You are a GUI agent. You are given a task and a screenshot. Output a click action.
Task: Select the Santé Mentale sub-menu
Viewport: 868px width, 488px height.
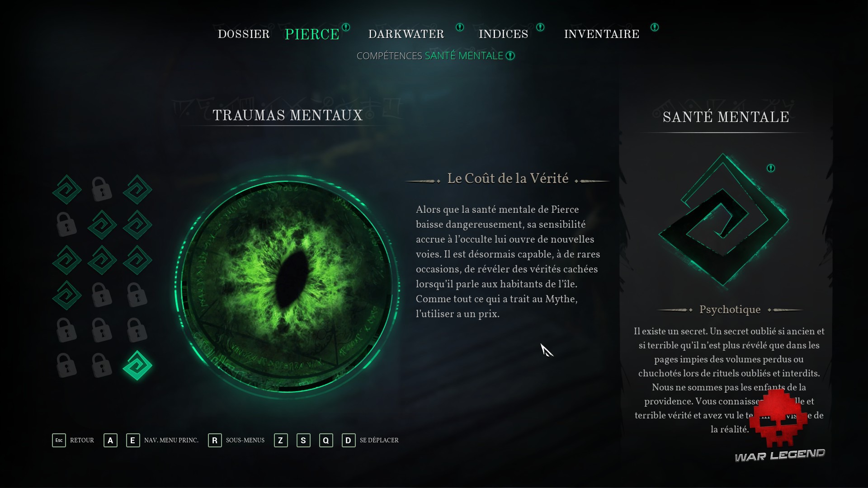(464, 56)
